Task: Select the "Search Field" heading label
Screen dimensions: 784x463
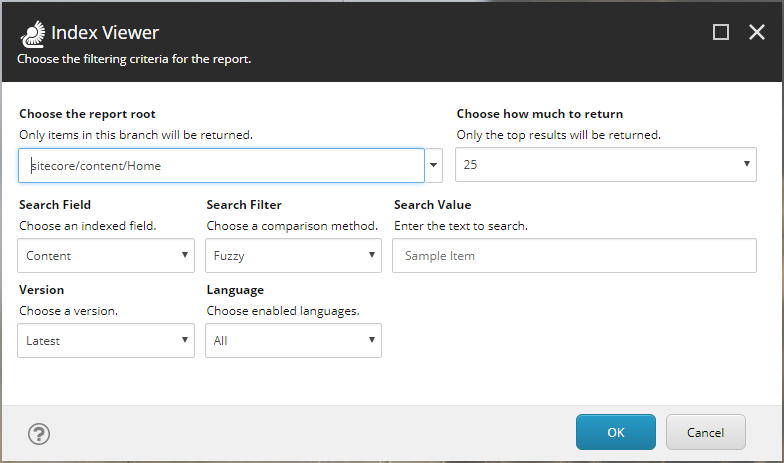Action: click(x=55, y=205)
